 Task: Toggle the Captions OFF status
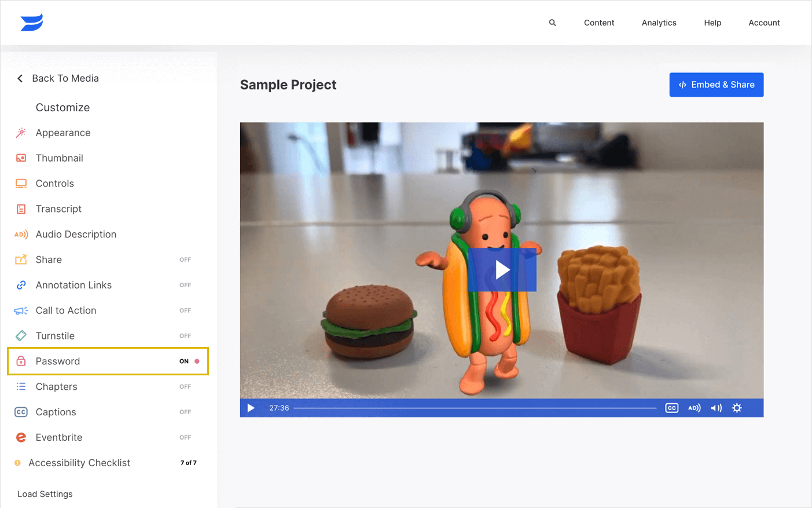tap(185, 412)
